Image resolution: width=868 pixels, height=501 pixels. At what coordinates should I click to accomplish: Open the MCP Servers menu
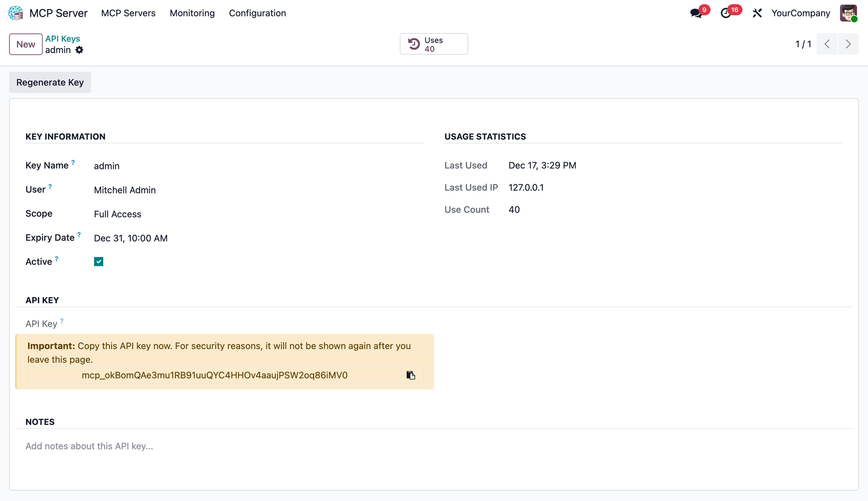[128, 13]
